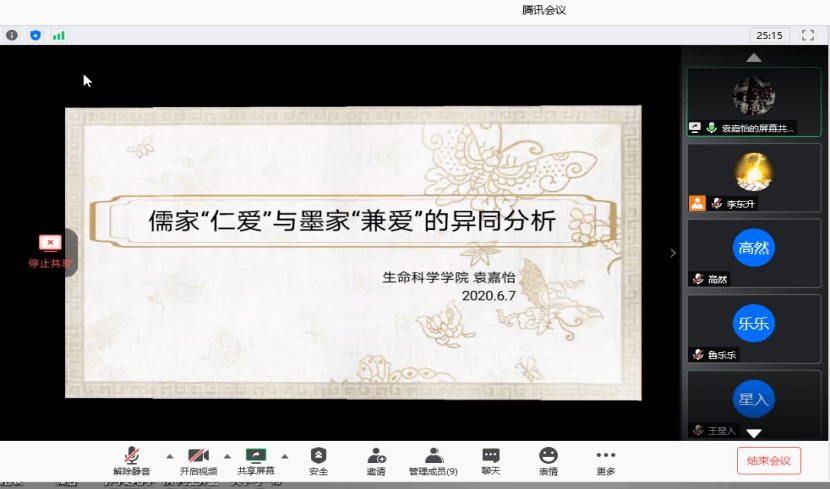Turn on camera with 开启视频
This screenshot has width=830, height=489.
(x=198, y=460)
